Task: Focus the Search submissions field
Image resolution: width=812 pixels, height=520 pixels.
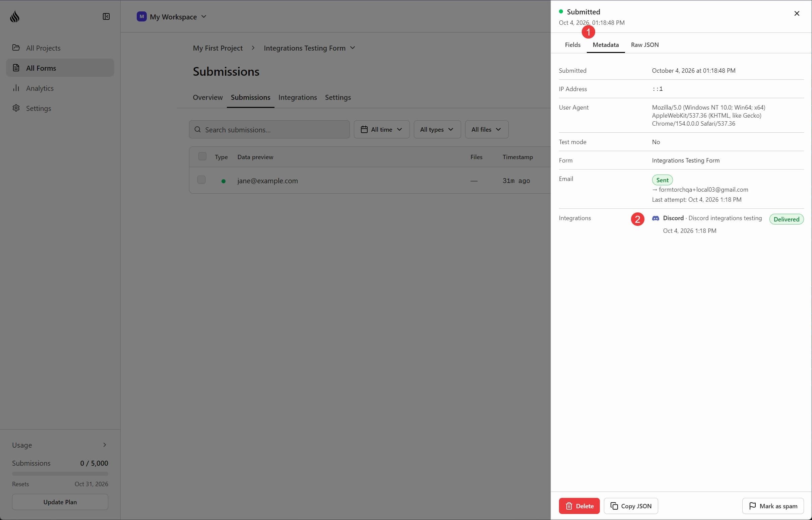Action: coord(269,129)
